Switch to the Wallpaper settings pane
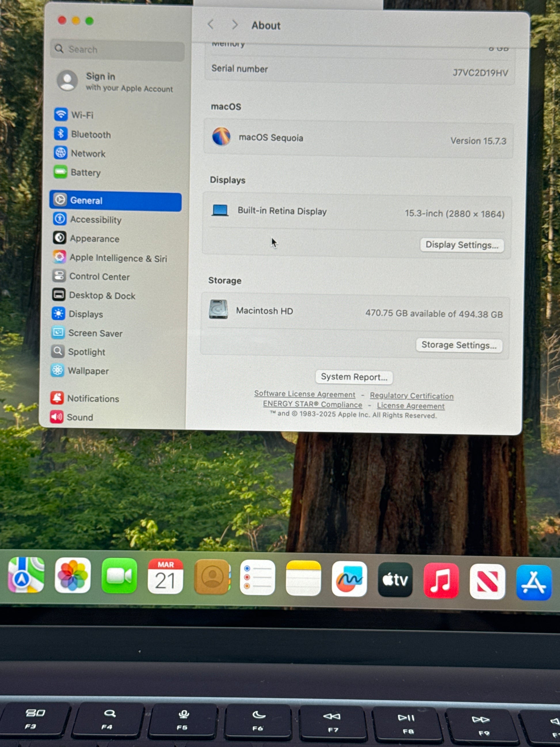This screenshot has width=560, height=747. (x=88, y=371)
